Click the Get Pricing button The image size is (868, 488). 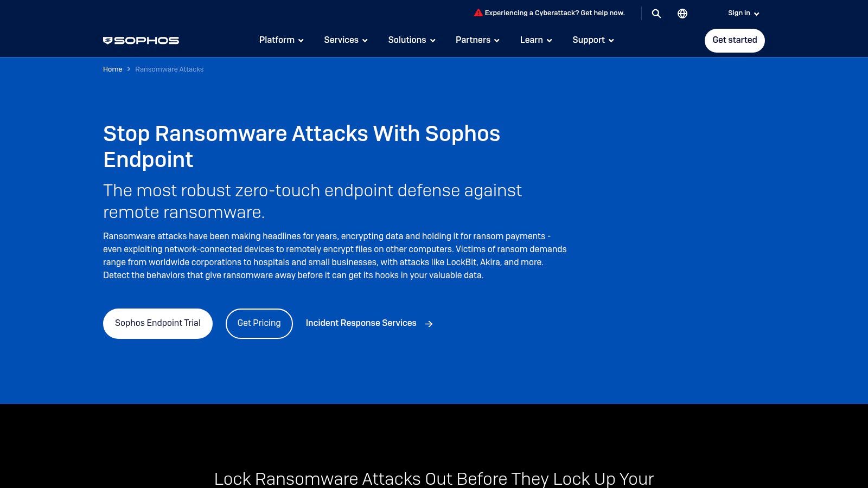click(x=259, y=323)
